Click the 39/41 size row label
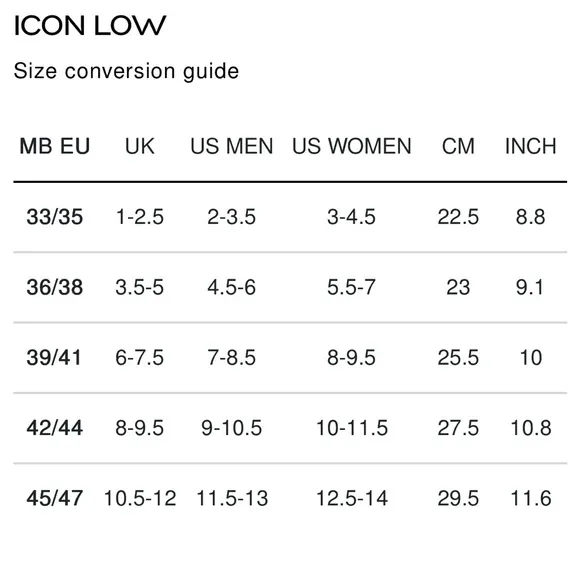The width and height of the screenshot is (580, 580). click(x=54, y=357)
